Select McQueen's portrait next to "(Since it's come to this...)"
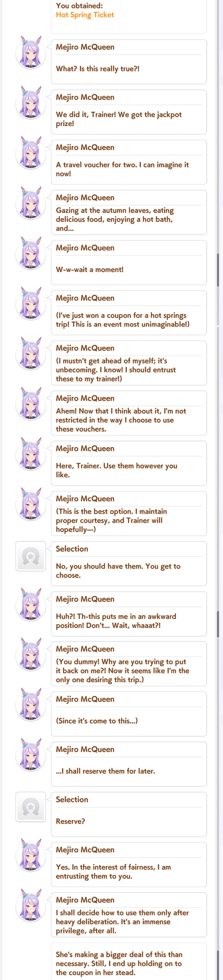This screenshot has height=980, width=223. pos(30,705)
